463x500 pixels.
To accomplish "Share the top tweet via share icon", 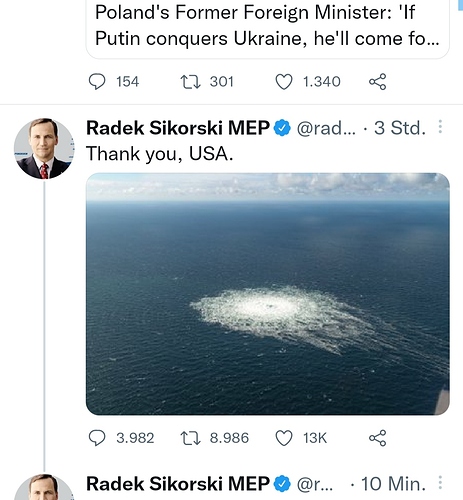I will point(377,82).
